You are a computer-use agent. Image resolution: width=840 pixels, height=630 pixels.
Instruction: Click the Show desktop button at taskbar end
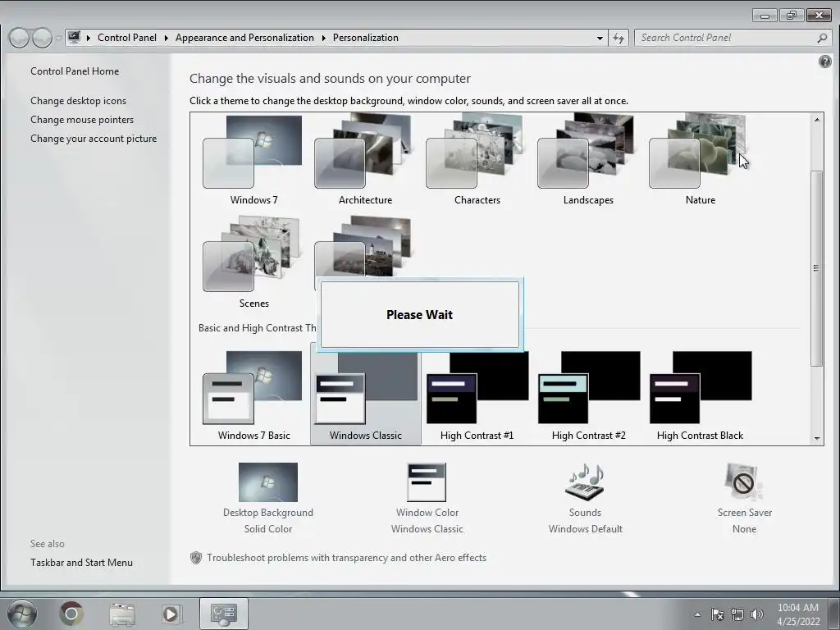(x=836, y=614)
